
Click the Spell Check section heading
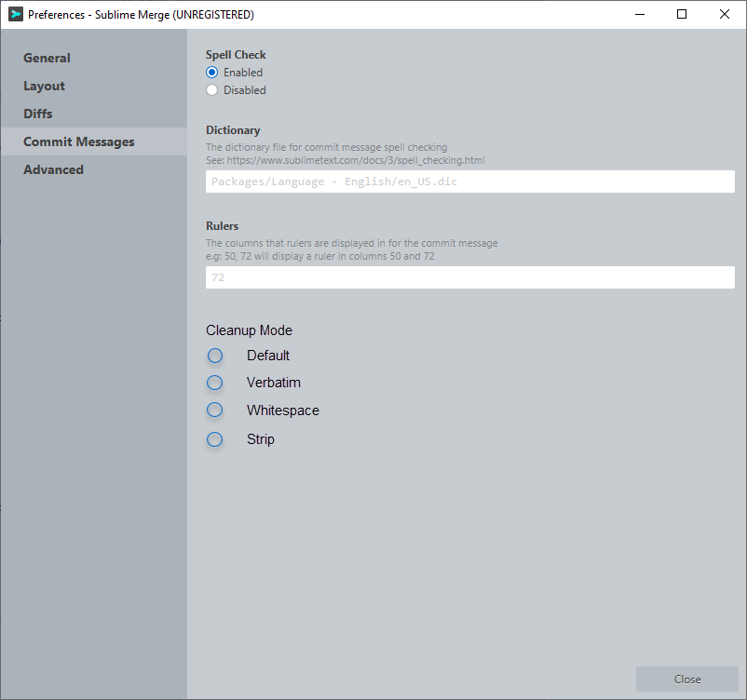coord(235,54)
